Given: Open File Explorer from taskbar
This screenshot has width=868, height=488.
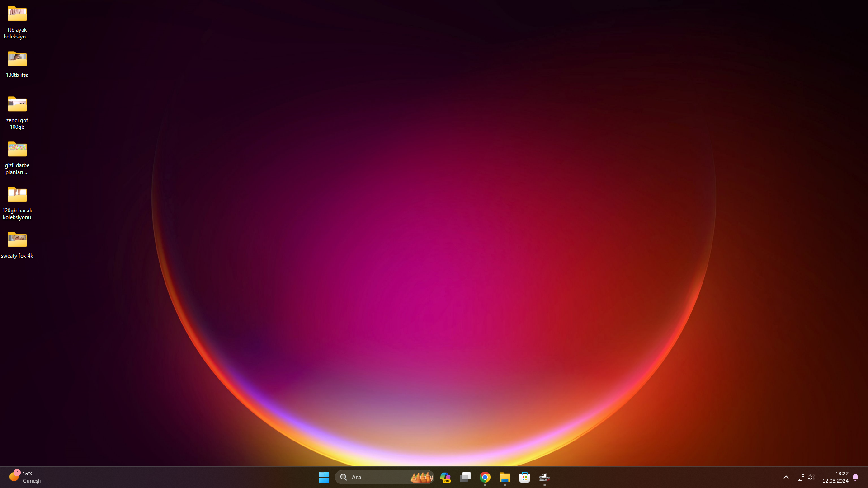Looking at the screenshot, I should click(x=505, y=477).
